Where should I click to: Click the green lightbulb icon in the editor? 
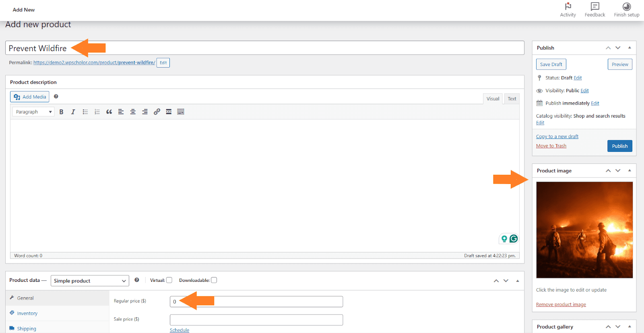[504, 239]
